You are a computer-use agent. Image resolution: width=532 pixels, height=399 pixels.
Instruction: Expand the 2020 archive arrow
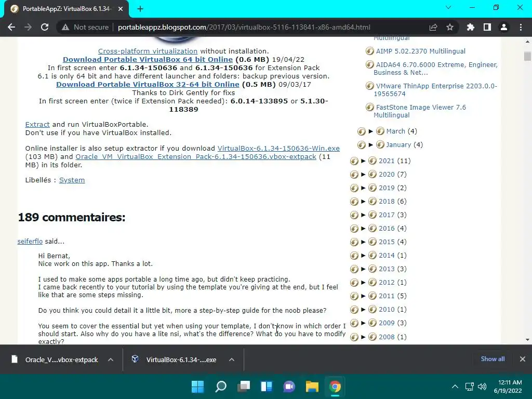(x=363, y=175)
